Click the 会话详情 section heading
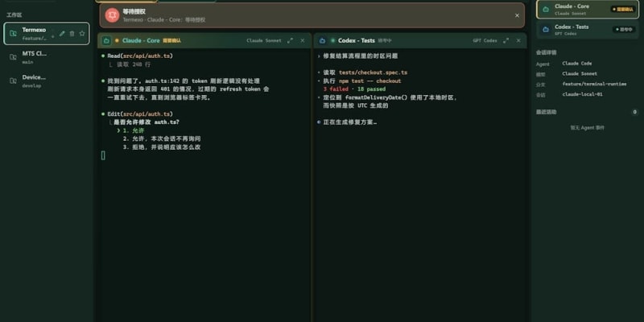 (547, 52)
